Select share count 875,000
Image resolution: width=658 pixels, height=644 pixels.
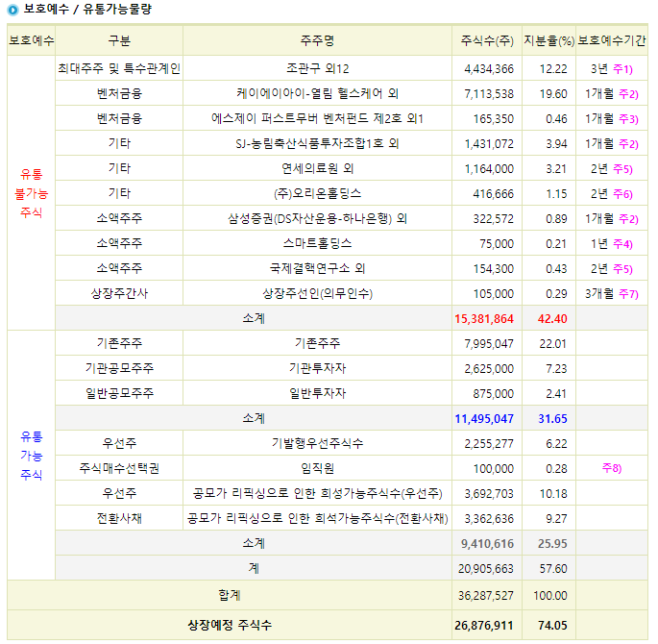click(x=494, y=394)
